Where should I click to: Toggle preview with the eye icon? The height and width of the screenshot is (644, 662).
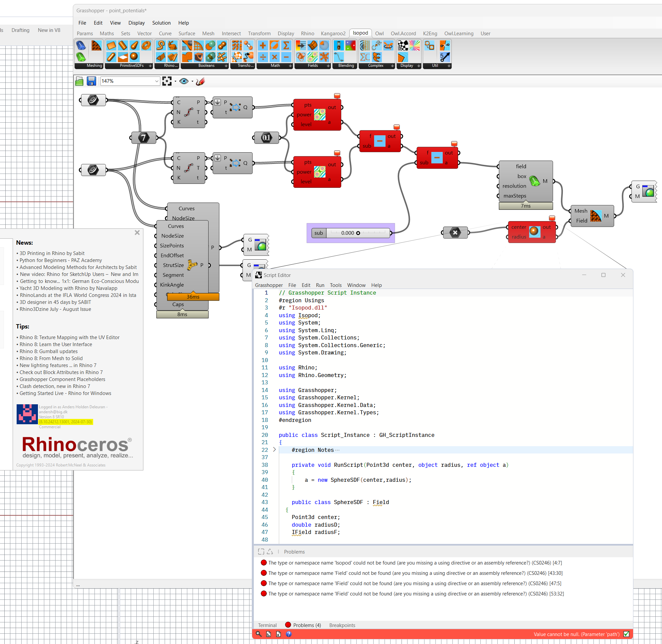point(184,81)
